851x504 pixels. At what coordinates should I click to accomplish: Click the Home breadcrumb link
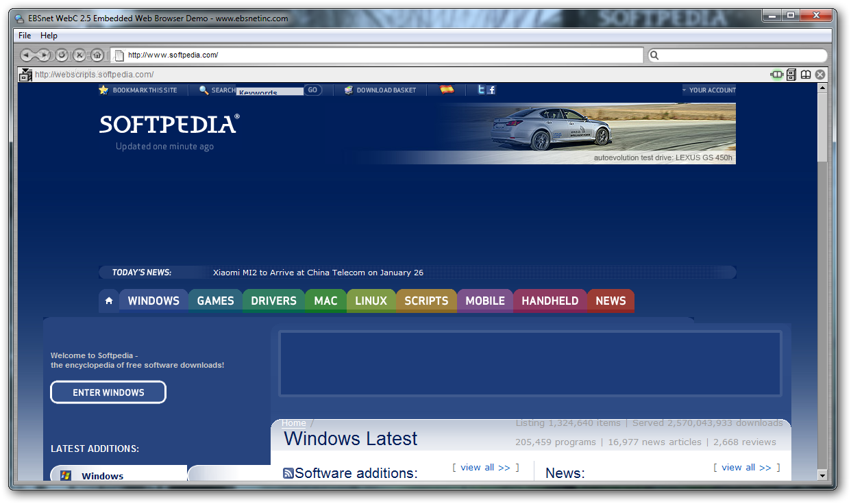294,423
